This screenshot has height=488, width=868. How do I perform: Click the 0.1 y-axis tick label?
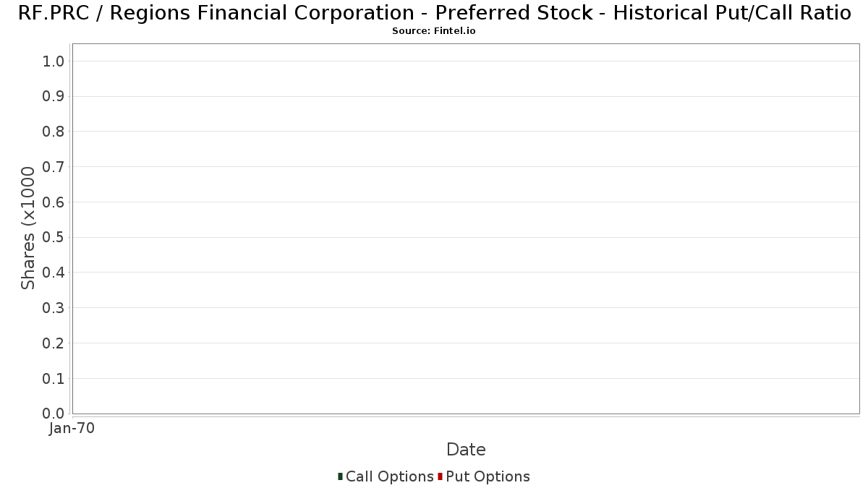54,379
